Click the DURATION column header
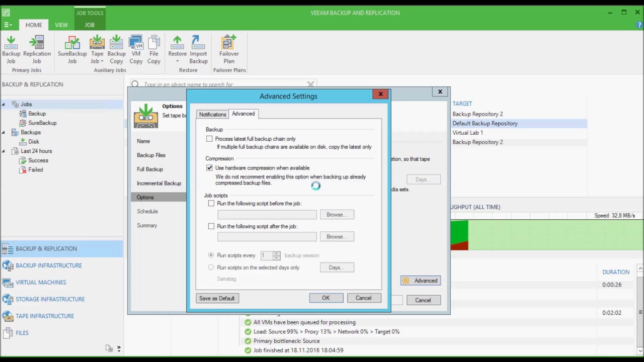This screenshot has width=644, height=362. pyautogui.click(x=616, y=272)
